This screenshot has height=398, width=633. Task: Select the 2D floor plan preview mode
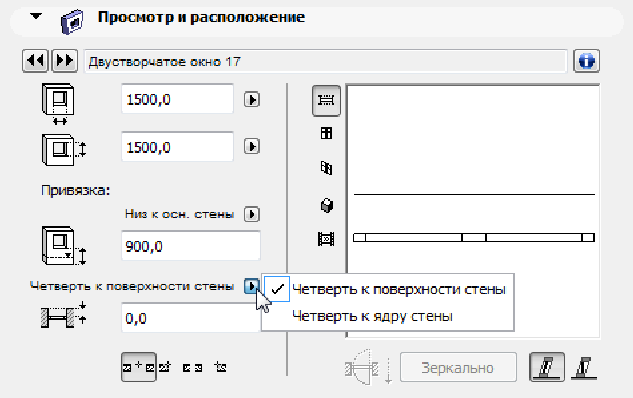[326, 101]
